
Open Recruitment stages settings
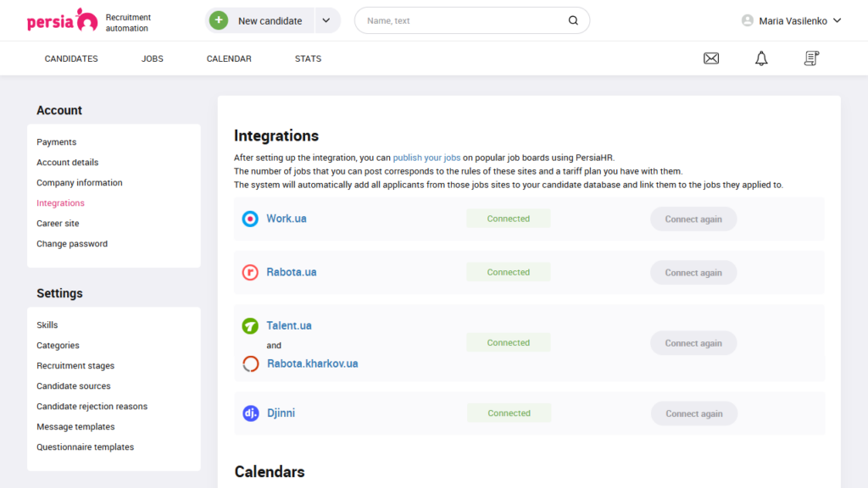point(75,366)
